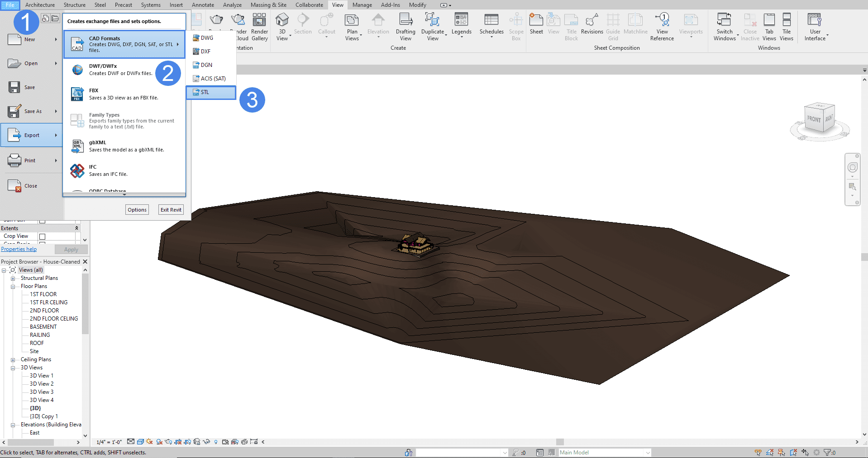Click the FRONT face of the ViewCube
The height and width of the screenshot is (458, 868).
pyautogui.click(x=813, y=119)
